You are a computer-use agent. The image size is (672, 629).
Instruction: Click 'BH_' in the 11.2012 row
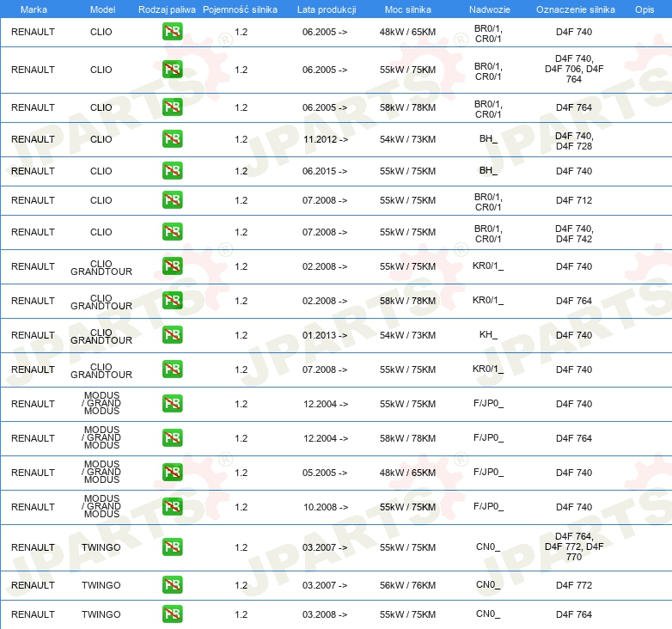tap(488, 138)
